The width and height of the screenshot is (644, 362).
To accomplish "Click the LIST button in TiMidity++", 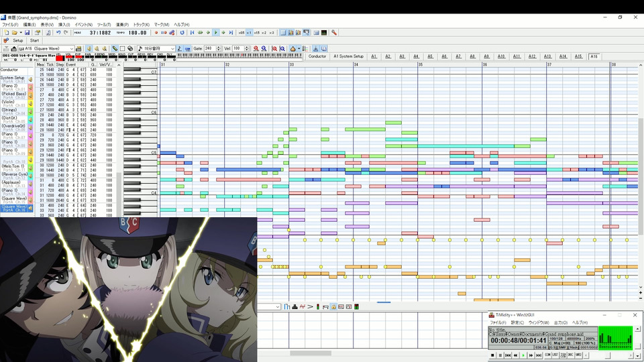I will coord(555,355).
